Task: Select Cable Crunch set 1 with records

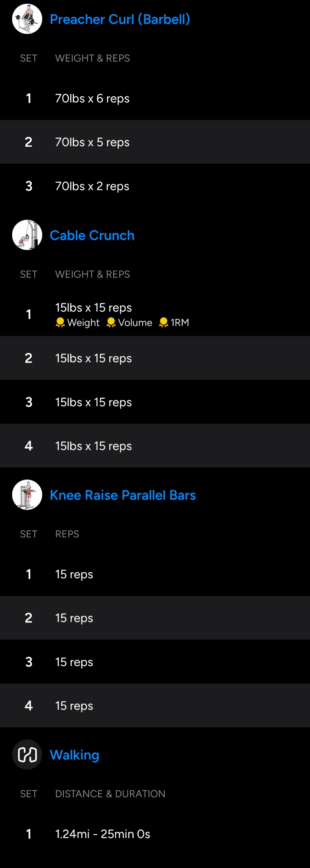Action: (x=155, y=314)
